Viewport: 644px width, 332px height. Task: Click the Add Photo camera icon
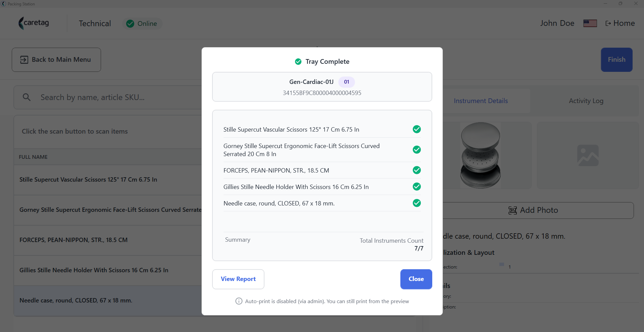pos(512,210)
